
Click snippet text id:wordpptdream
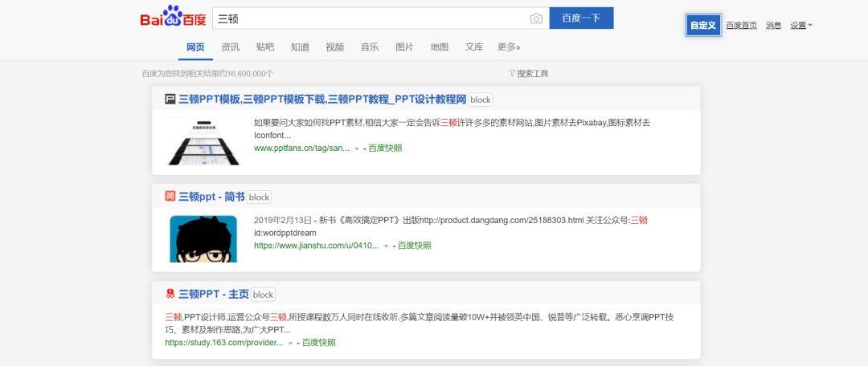[x=285, y=233]
